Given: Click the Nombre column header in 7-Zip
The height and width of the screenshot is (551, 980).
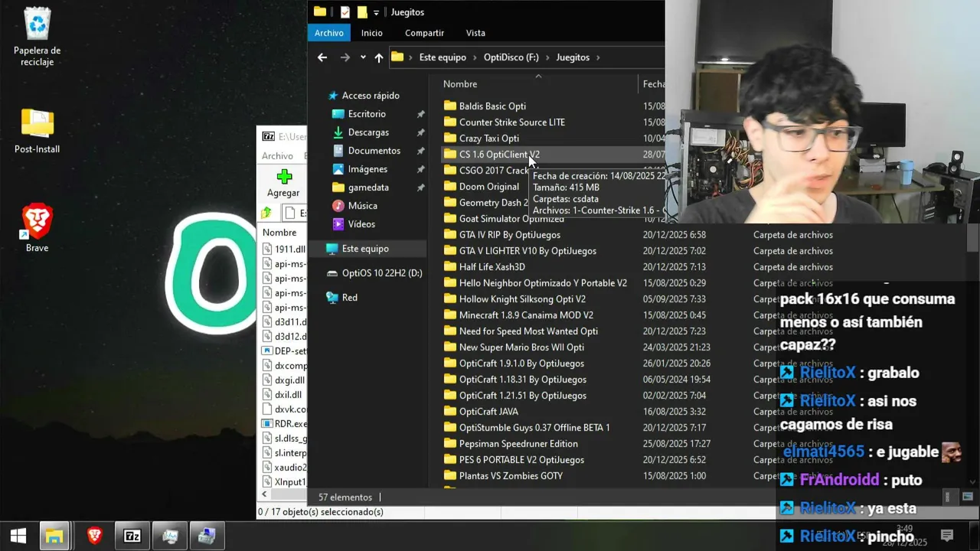Looking at the screenshot, I should coord(280,233).
